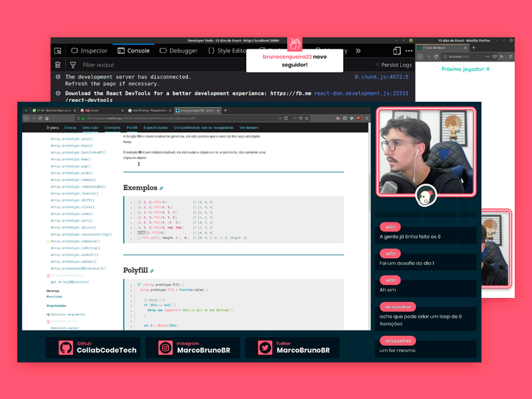Open Array.prototype.push() in the sidebar
532x399 pixels.
point(72,173)
